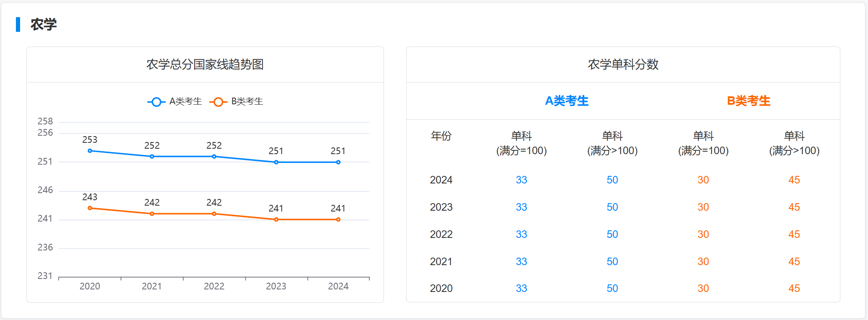
Task: Click A类 score 33 for 2023
Action: pos(521,207)
